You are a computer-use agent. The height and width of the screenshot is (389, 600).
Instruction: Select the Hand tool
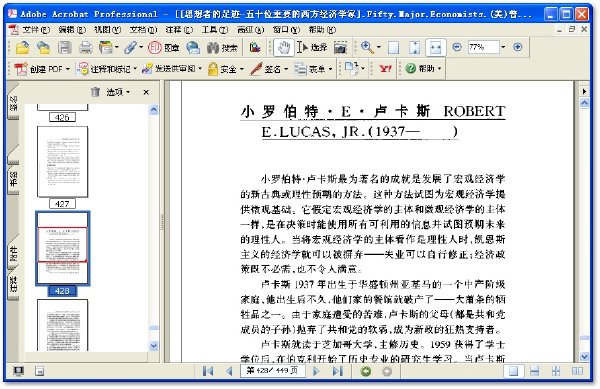pyautogui.click(x=284, y=47)
